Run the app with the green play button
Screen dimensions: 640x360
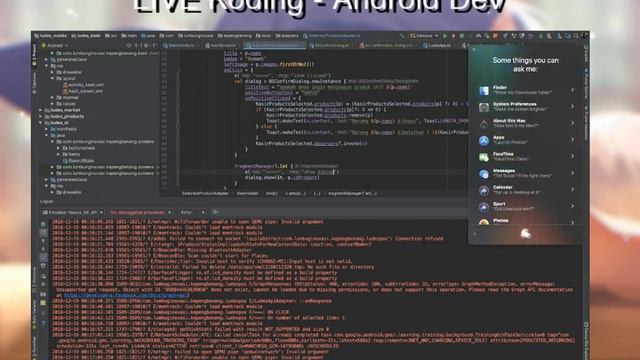point(445,36)
